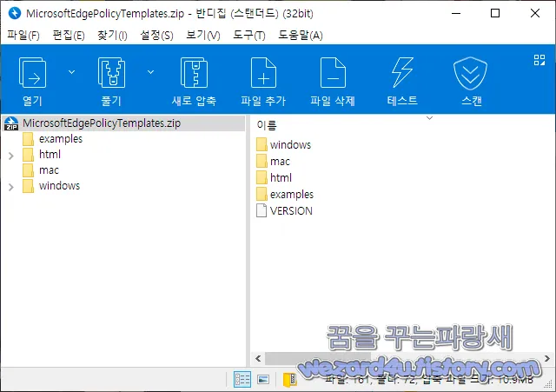The width and height of the screenshot is (556, 392).
Task: Click Bandizip app icon in title bar
Action: [15, 13]
